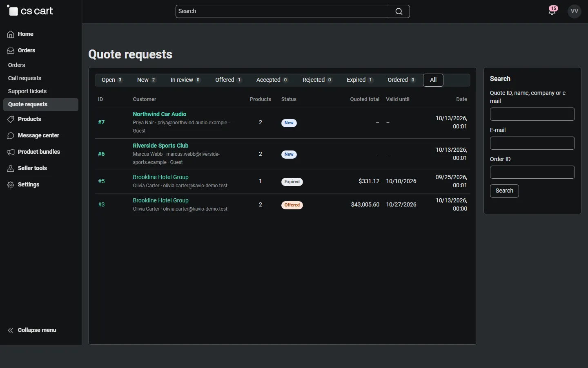Open the Riverside Sports Club customer link

pos(160,146)
